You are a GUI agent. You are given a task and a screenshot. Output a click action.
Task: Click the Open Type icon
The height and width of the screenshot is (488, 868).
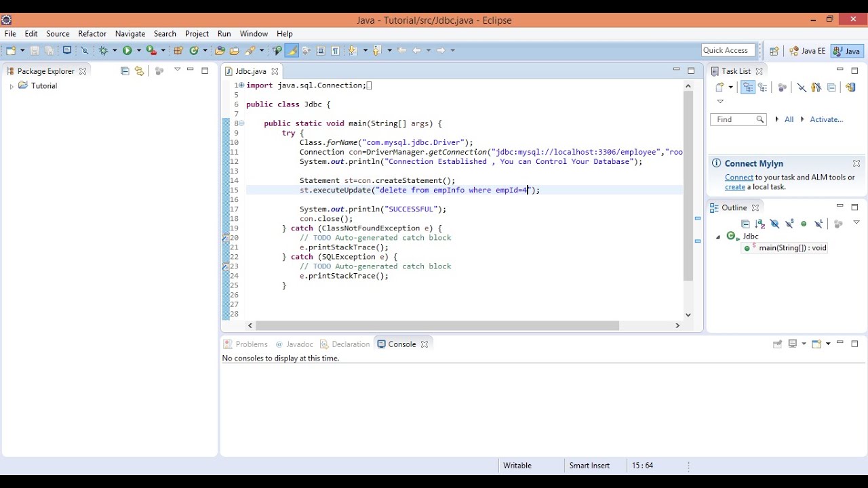click(x=220, y=50)
